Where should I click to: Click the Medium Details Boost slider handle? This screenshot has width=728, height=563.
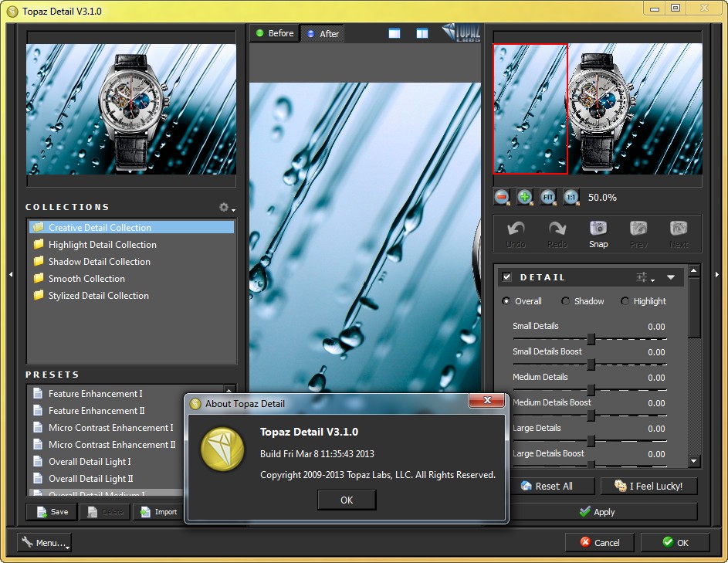click(591, 415)
